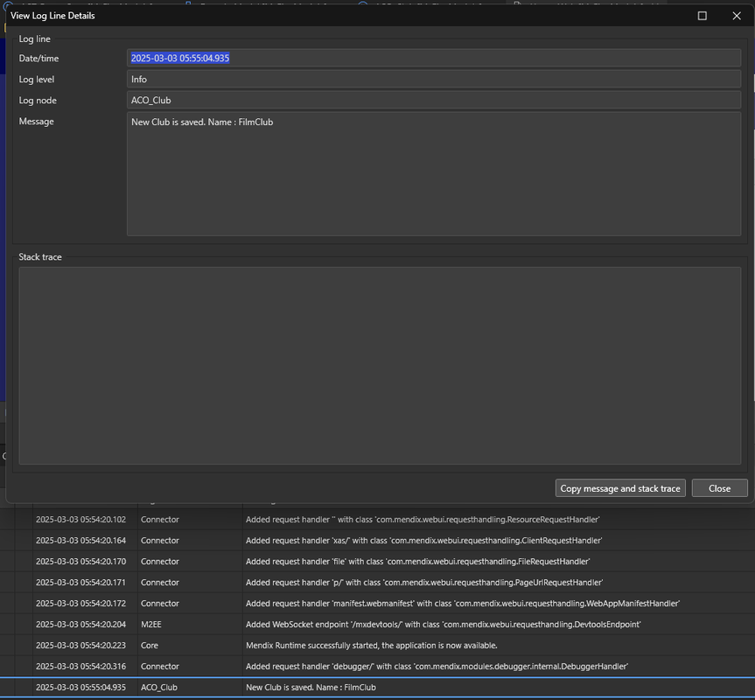
Task: Select timestamp 2025-03-03 05:54:20.204
Action: [80, 624]
